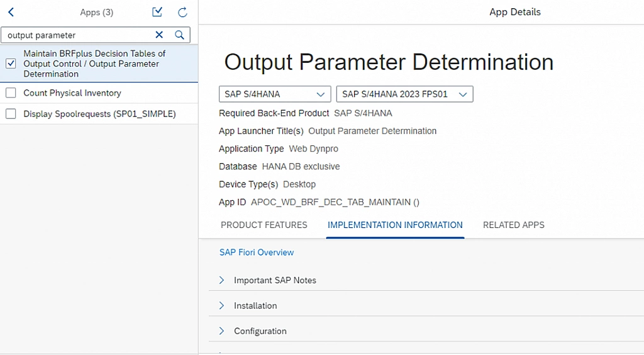Screen dimensions: 644x355
Task: Refresh the apps list
Action: 183,13
